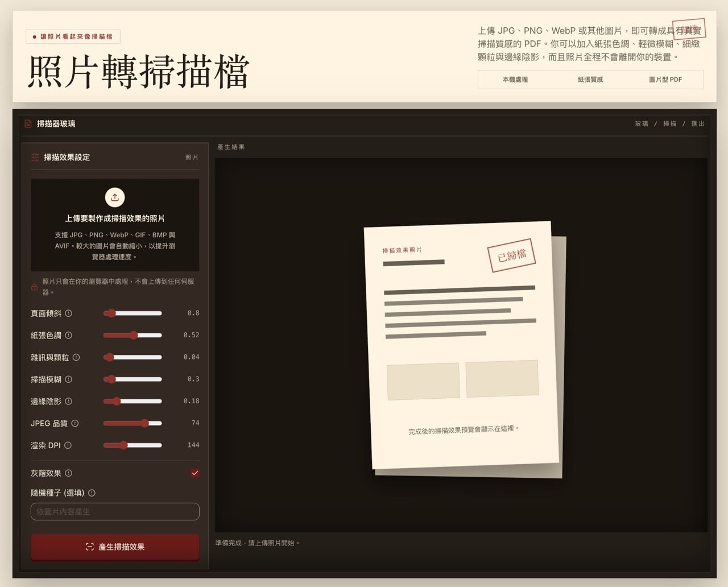Click the scan icon inside 產生掃描效果 button
The image size is (728, 587).
coord(90,547)
